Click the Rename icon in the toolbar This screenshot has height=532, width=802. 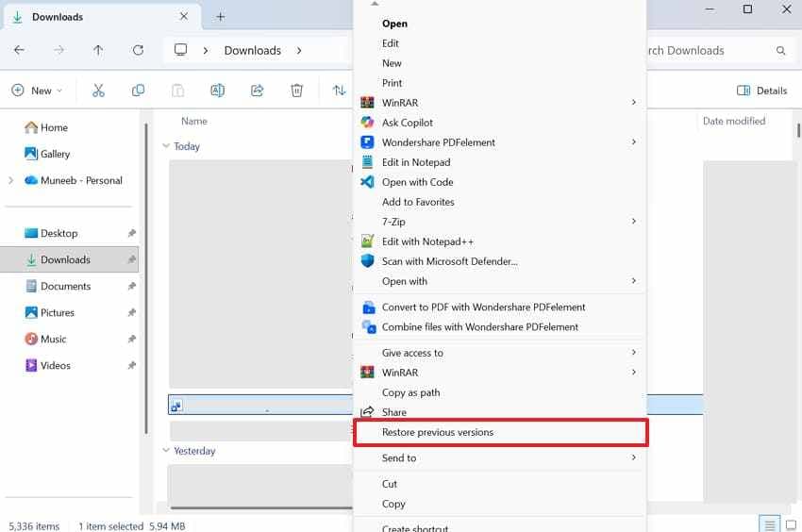[x=217, y=91]
